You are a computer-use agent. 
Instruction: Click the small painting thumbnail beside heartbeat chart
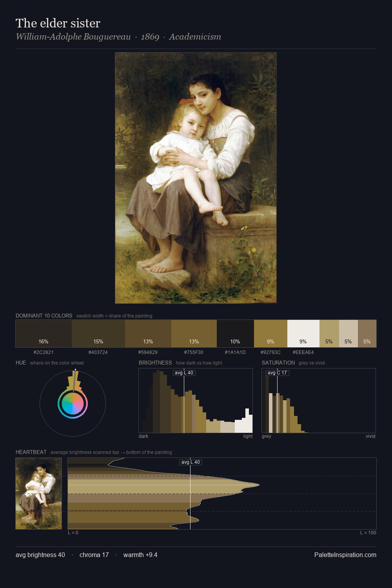point(39,494)
